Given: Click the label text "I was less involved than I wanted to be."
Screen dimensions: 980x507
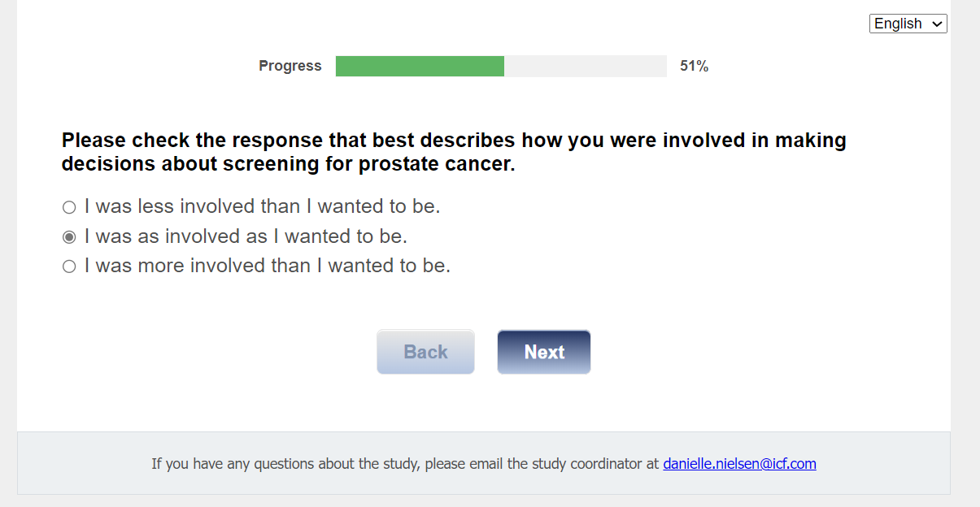Looking at the screenshot, I should click(x=262, y=206).
